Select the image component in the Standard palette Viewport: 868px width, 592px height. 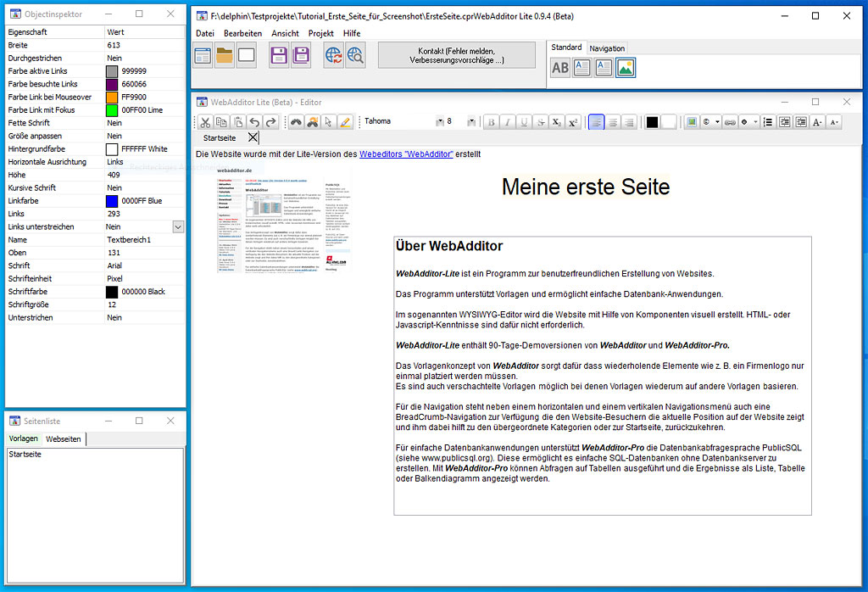point(626,68)
